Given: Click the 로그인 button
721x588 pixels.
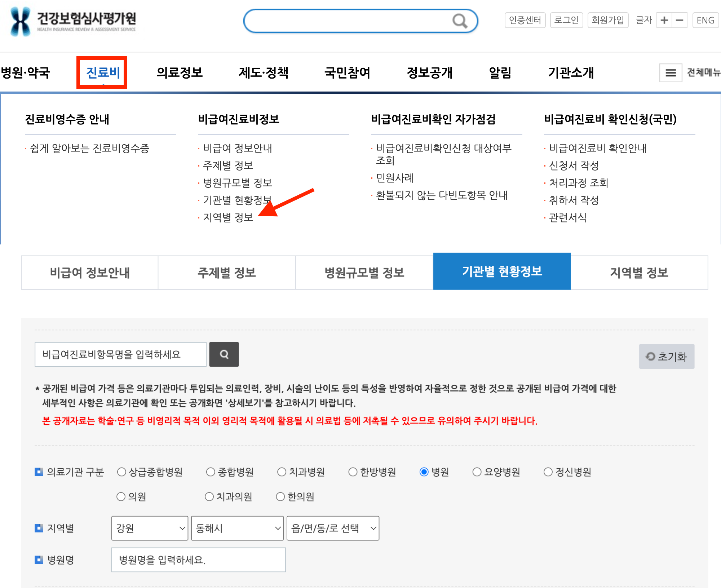Looking at the screenshot, I should click(566, 20).
